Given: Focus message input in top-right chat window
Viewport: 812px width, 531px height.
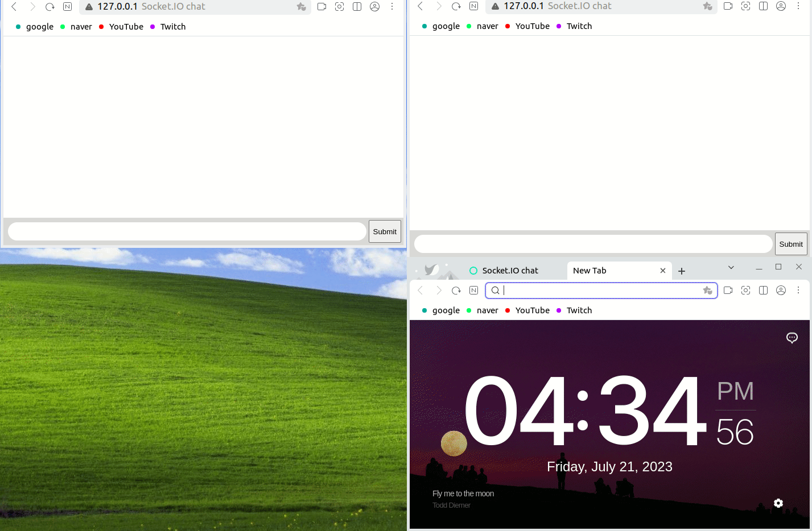Looking at the screenshot, I should [593, 244].
